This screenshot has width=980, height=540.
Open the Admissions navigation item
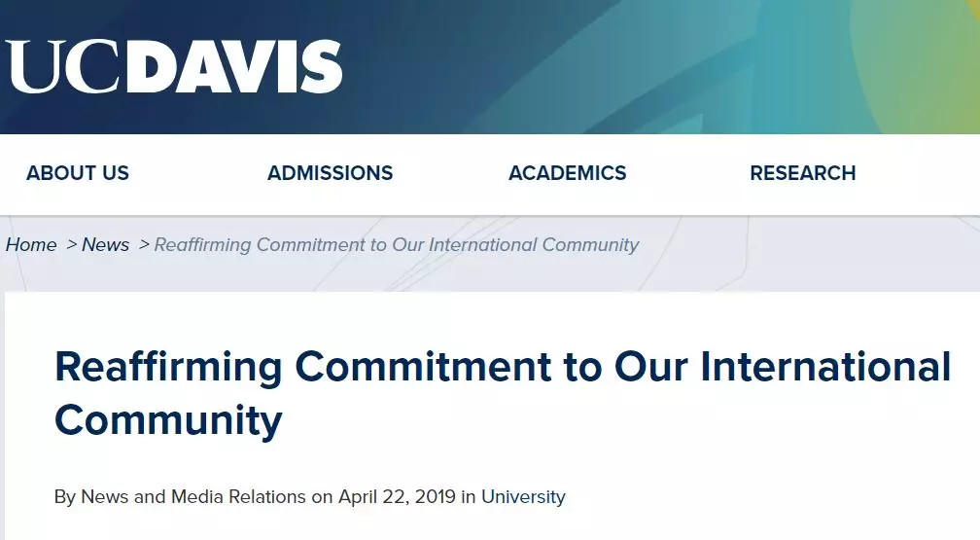[x=330, y=173]
